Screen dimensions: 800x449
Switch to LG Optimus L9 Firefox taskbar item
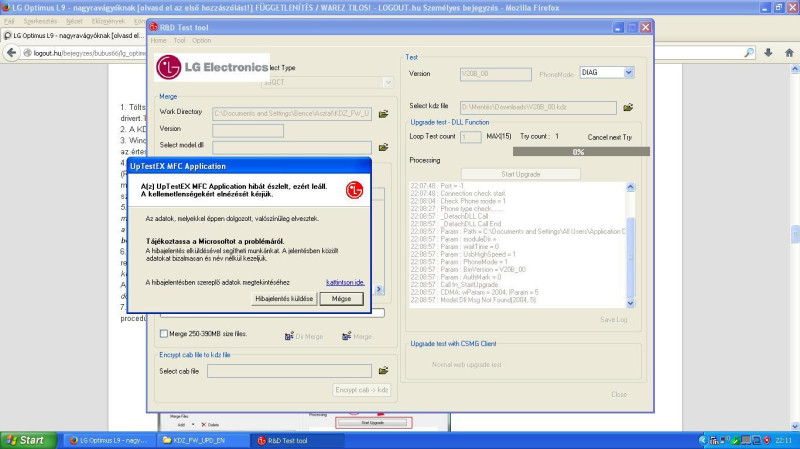(x=108, y=440)
